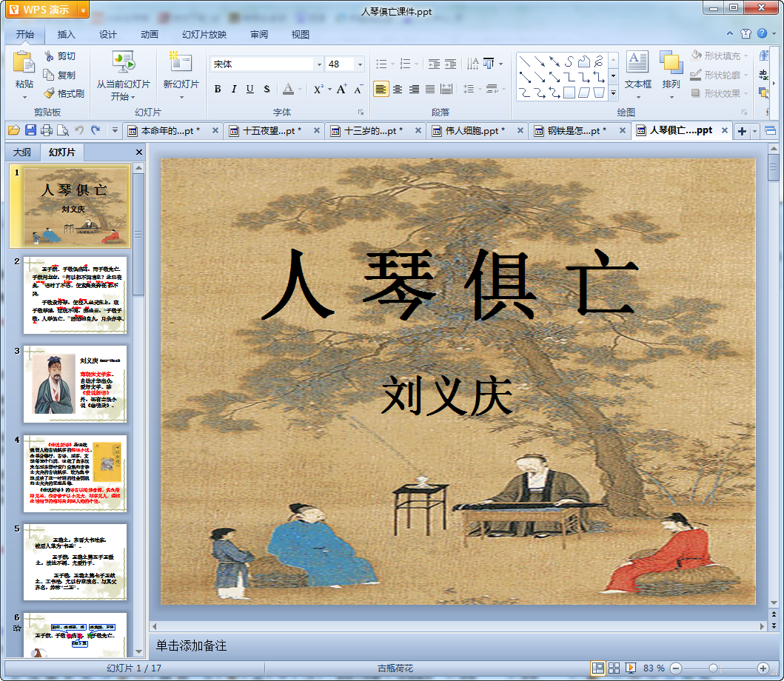The width and height of the screenshot is (784, 681).
Task: Decrease paragraph indent
Action: coord(434,64)
